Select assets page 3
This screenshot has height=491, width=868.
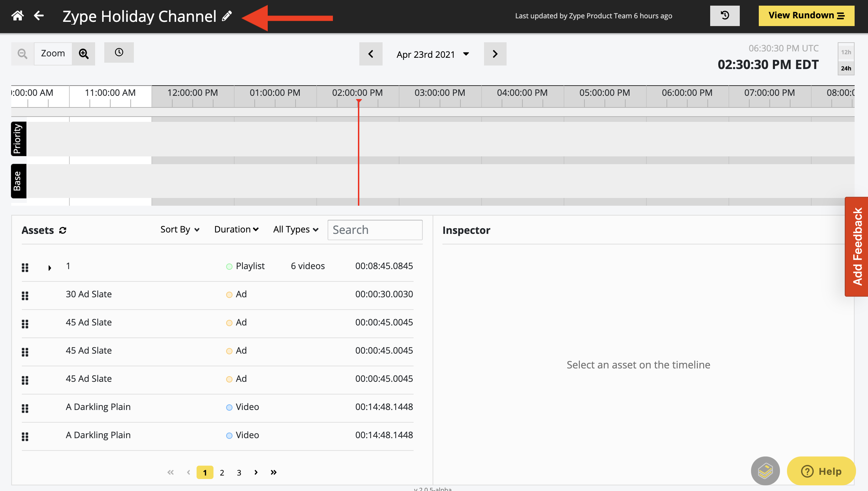(239, 473)
